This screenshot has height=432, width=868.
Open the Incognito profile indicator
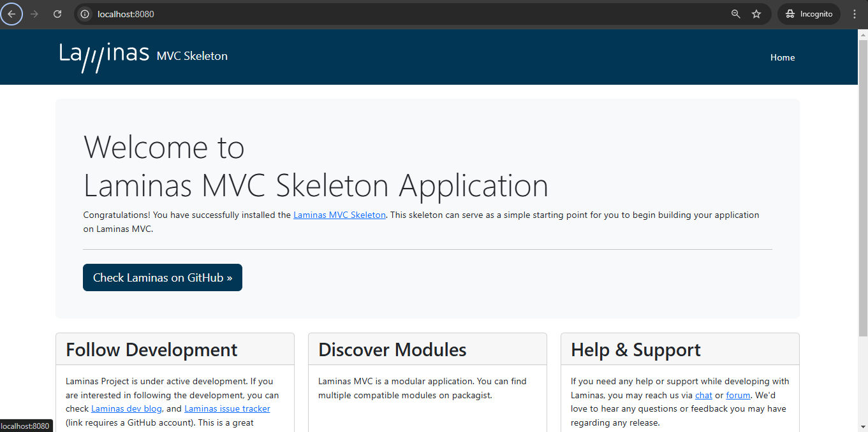(x=809, y=14)
